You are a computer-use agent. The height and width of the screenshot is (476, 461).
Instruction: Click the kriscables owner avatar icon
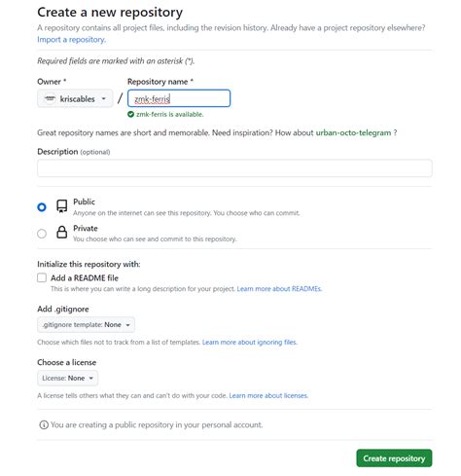click(50, 98)
